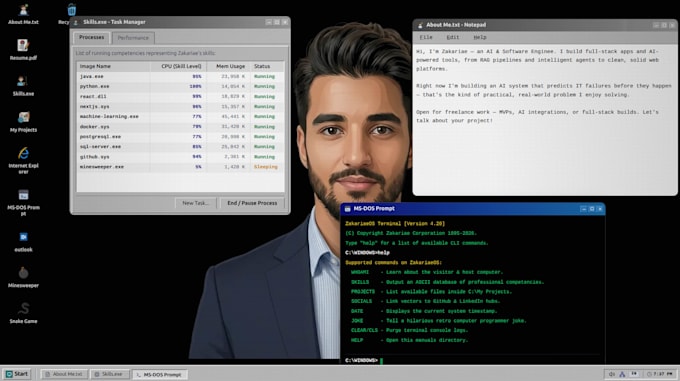The height and width of the screenshot is (381, 680).
Task: Select the java.exe process row
Action: tap(180, 77)
